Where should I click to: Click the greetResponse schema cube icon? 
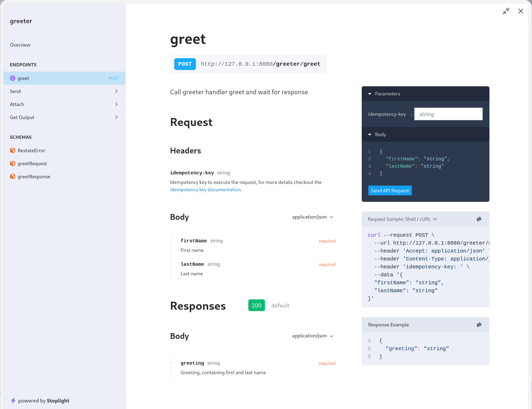pyautogui.click(x=12, y=176)
